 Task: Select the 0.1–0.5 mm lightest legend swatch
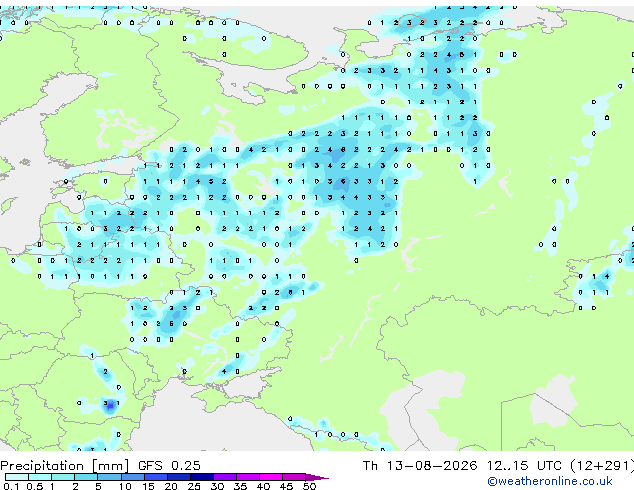[x=17, y=477]
